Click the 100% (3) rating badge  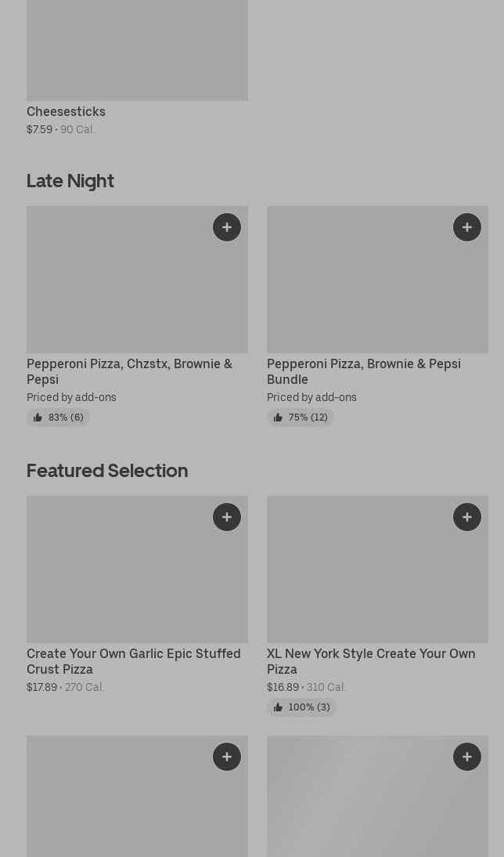click(x=301, y=707)
